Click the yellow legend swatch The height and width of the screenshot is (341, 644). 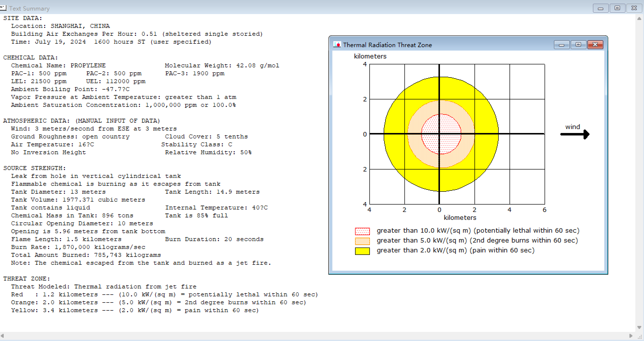pos(362,251)
